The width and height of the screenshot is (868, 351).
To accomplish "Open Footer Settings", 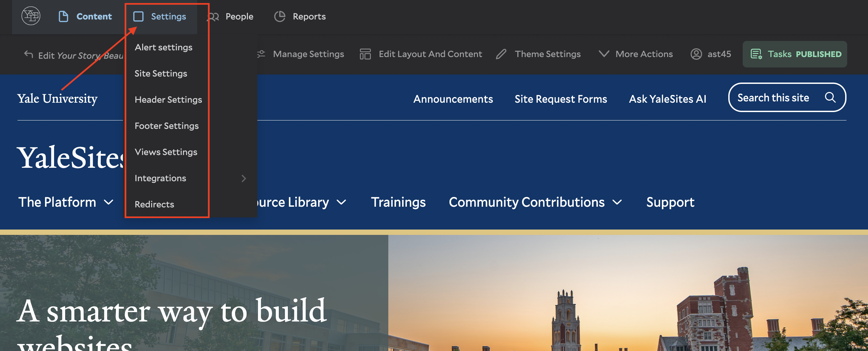I will (167, 126).
